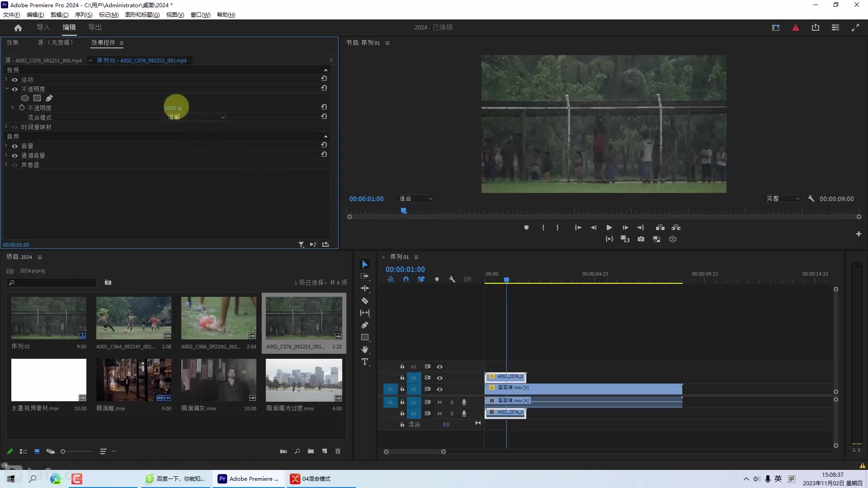
Task: Open the button editor plus icon
Action: pos(859,234)
